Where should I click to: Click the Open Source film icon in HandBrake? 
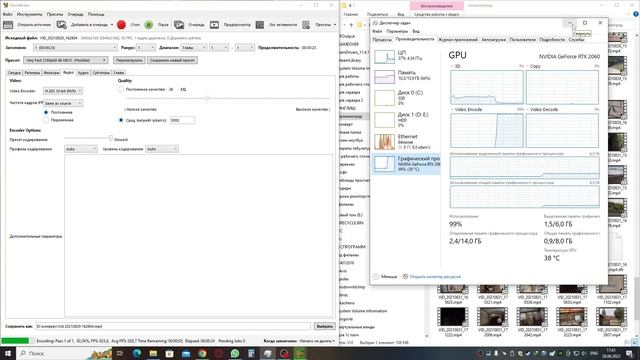coord(8,25)
